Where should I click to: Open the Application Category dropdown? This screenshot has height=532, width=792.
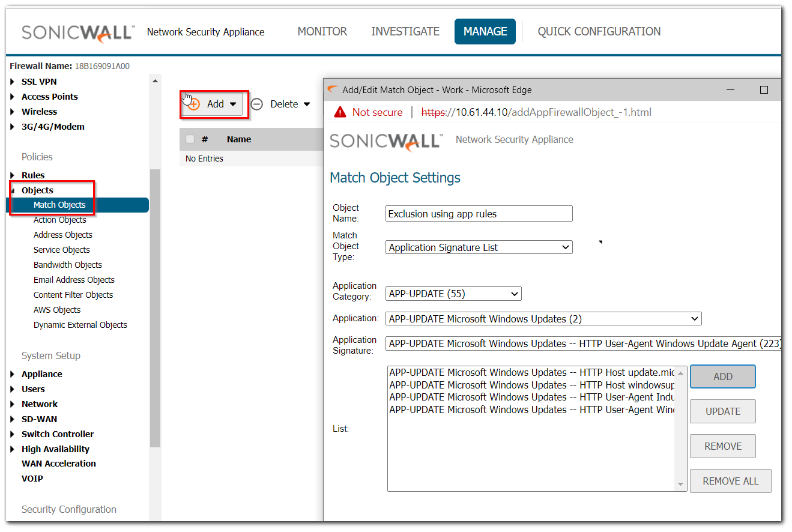[453, 294]
